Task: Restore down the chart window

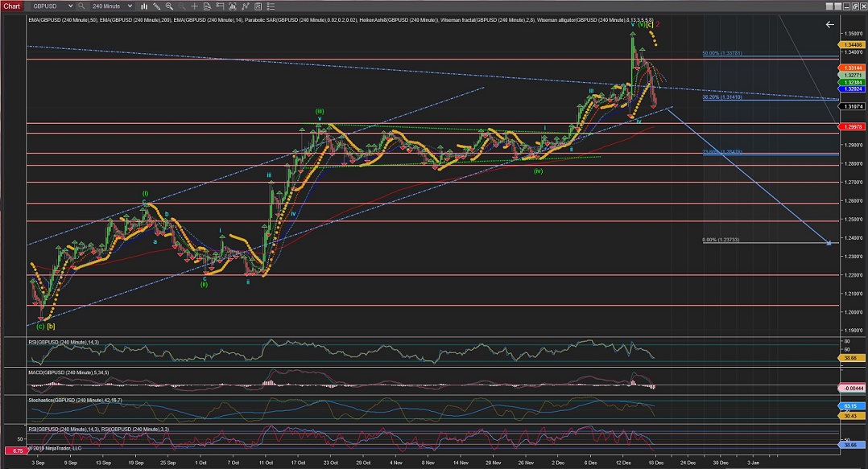Action: (855, 6)
